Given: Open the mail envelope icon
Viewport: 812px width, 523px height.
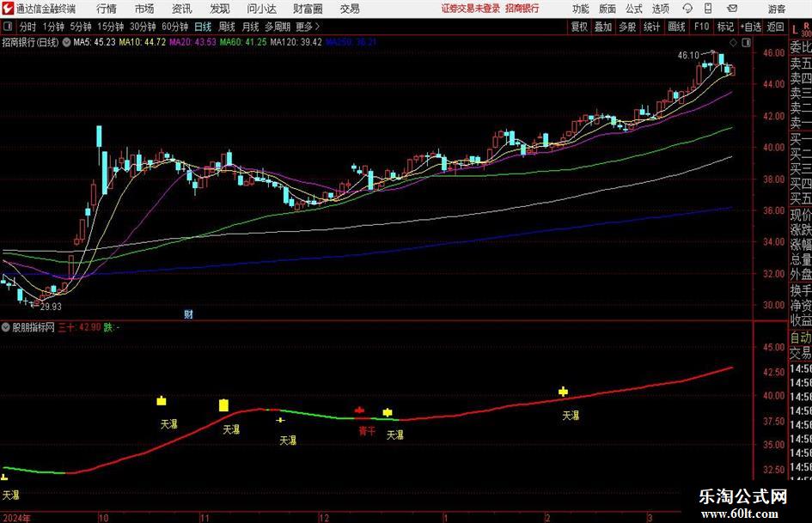Looking at the screenshot, I should (732, 9).
